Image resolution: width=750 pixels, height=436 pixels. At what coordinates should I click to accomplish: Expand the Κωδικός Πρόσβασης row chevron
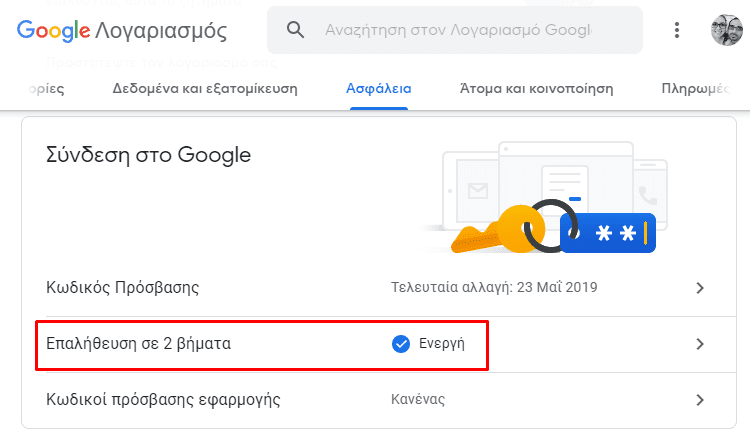pyautogui.click(x=700, y=288)
